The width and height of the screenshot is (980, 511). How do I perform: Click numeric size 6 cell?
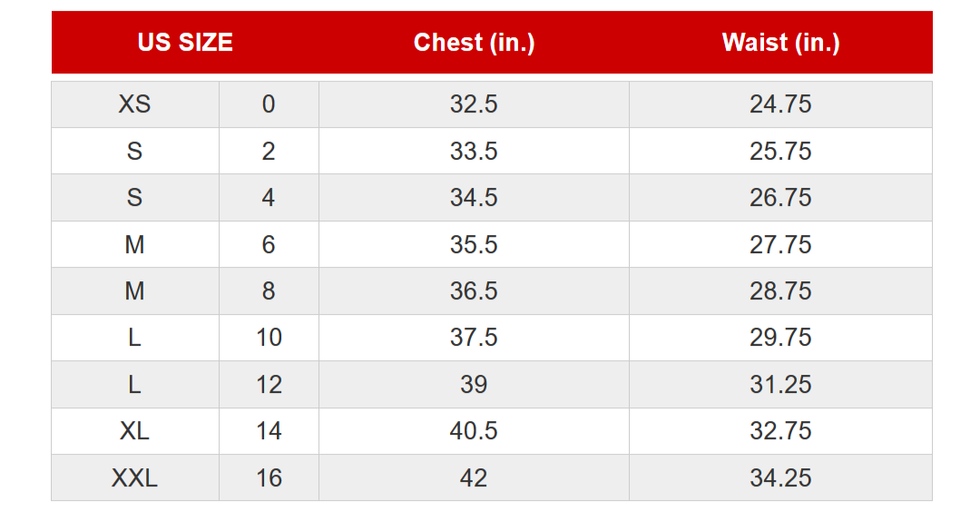click(x=269, y=244)
